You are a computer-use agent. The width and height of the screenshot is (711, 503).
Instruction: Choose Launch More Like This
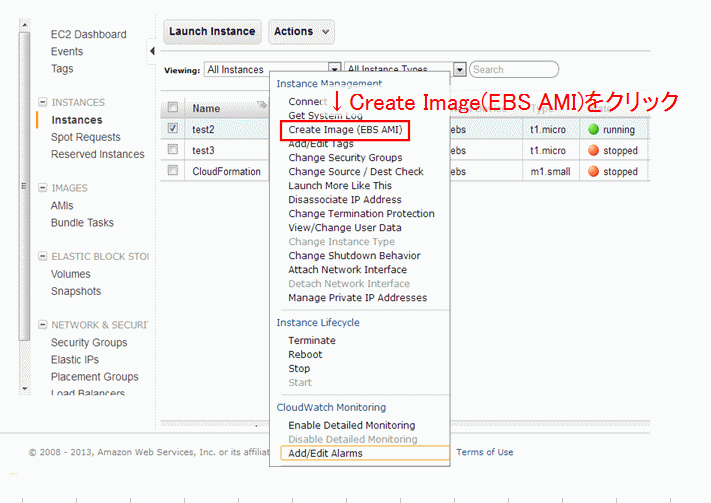click(x=340, y=186)
